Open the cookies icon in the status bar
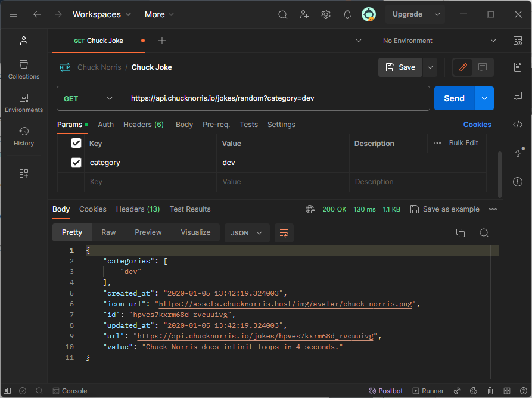 [x=474, y=391]
